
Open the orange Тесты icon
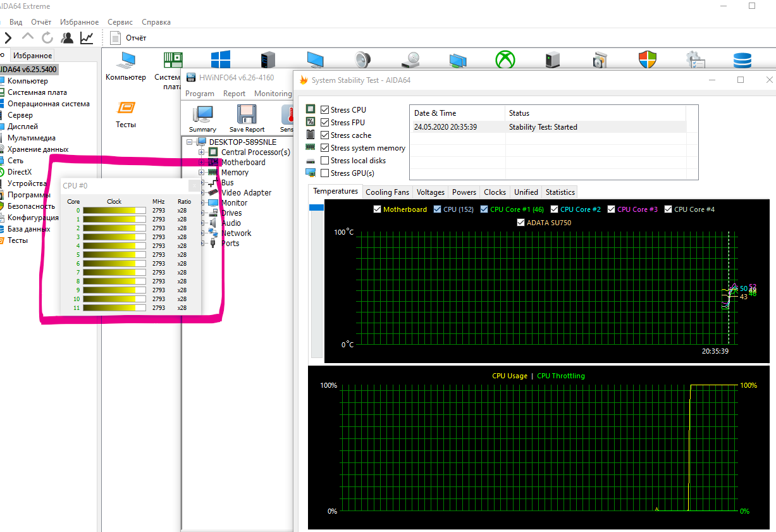pyautogui.click(x=126, y=114)
